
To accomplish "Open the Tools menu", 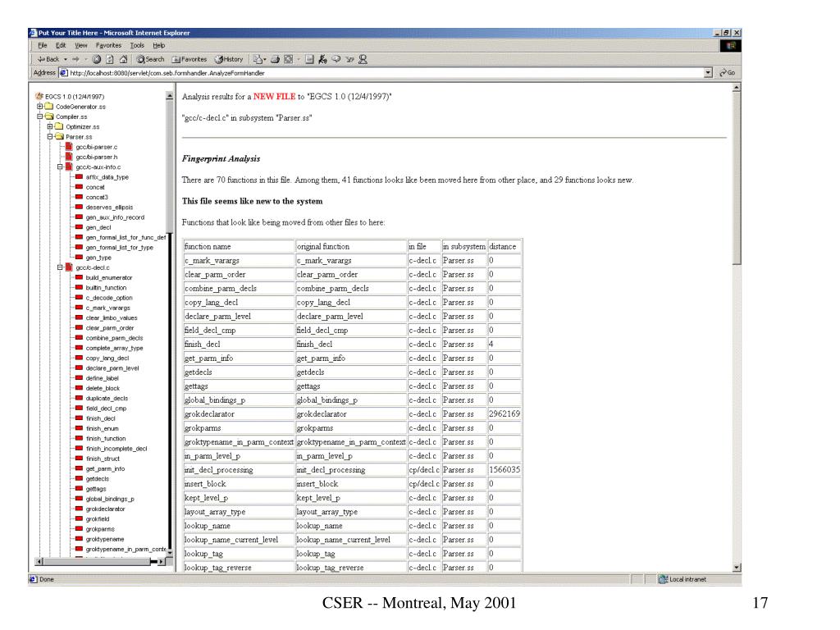I will pyautogui.click(x=137, y=46).
